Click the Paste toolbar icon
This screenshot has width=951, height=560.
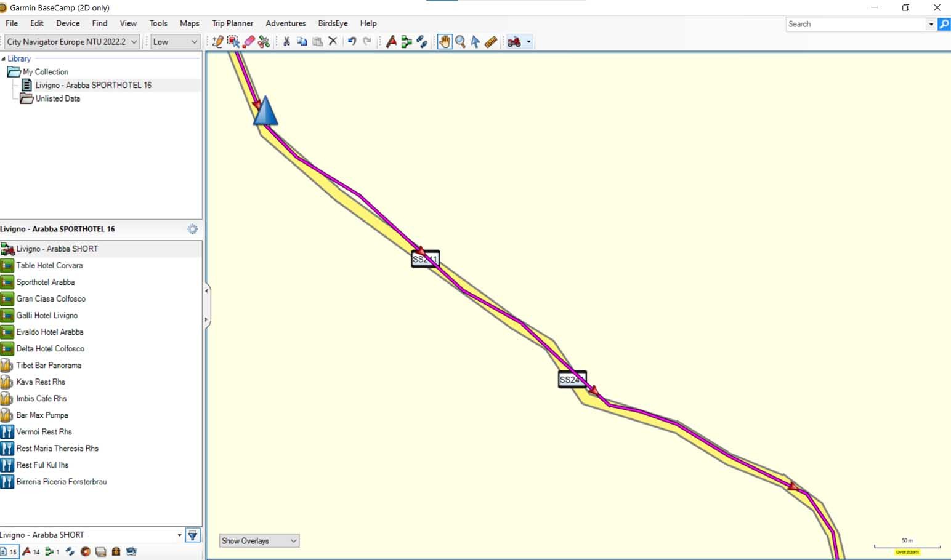[x=318, y=42]
